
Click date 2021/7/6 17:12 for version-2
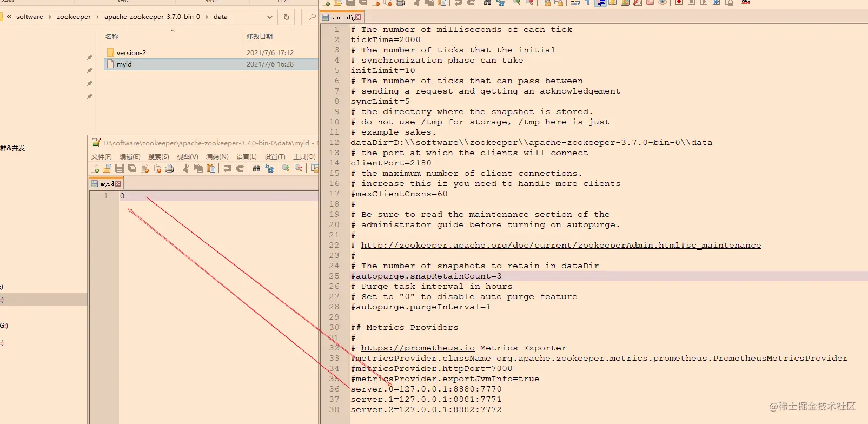tap(270, 52)
